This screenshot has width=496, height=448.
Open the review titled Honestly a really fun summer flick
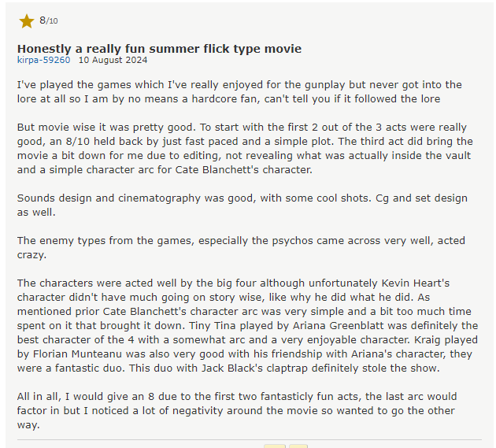tap(159, 49)
